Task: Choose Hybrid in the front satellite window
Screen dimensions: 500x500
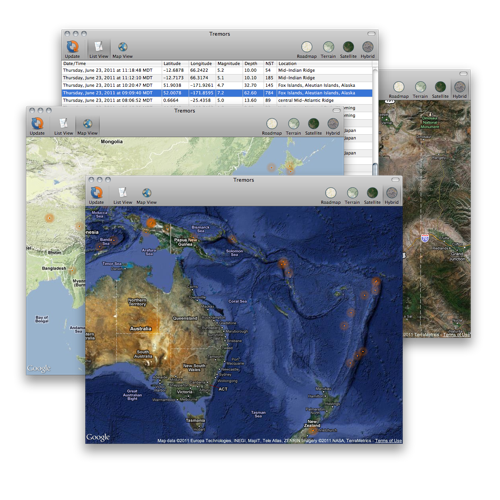Action: coord(392,195)
